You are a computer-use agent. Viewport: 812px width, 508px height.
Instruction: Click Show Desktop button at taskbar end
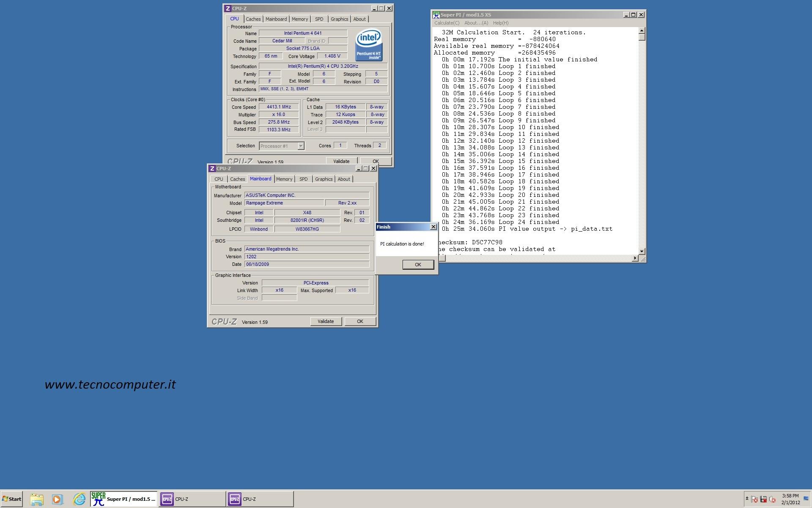[x=806, y=499]
